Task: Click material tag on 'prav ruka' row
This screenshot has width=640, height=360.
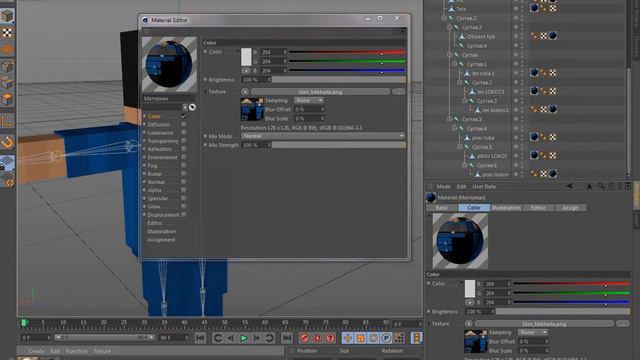Action: pyautogui.click(x=534, y=137)
